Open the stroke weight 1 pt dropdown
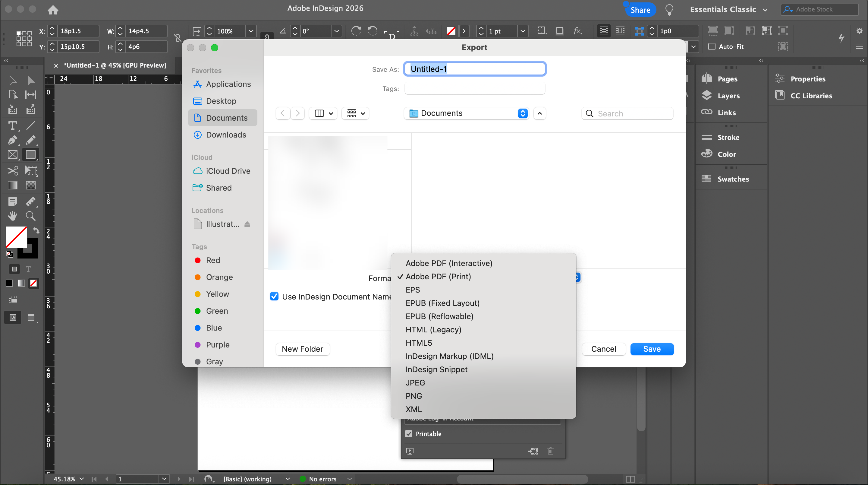Viewport: 868px width, 485px height. click(x=522, y=31)
